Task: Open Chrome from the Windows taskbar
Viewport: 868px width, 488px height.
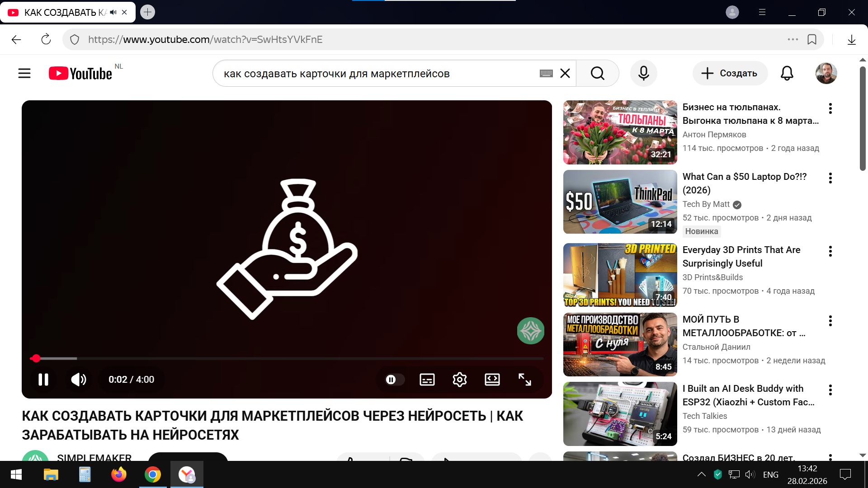Action: tap(153, 474)
